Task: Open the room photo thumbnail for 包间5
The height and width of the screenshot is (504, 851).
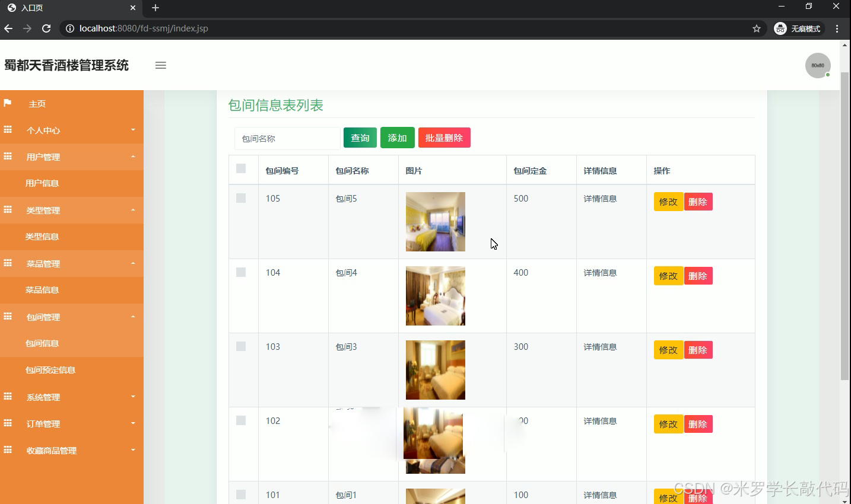Action: [436, 222]
